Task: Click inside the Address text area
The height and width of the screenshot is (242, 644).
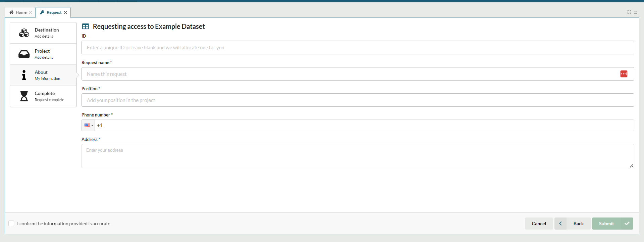Action: pyautogui.click(x=358, y=156)
